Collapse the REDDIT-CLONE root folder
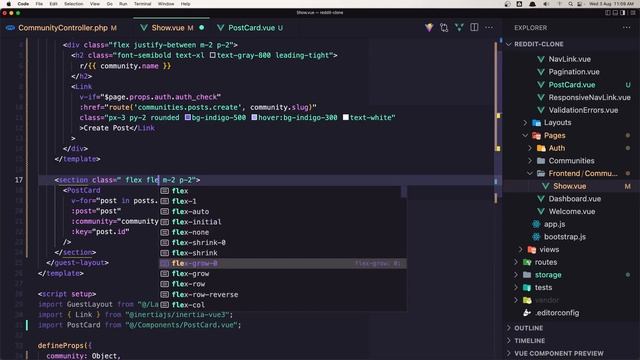 pos(509,44)
